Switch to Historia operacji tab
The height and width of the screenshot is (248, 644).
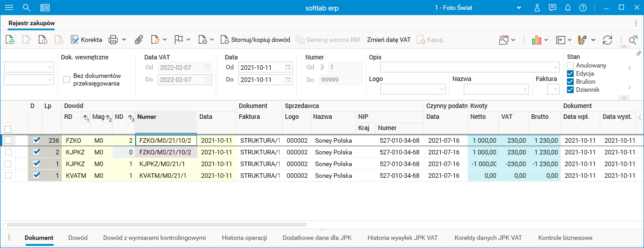point(244,238)
